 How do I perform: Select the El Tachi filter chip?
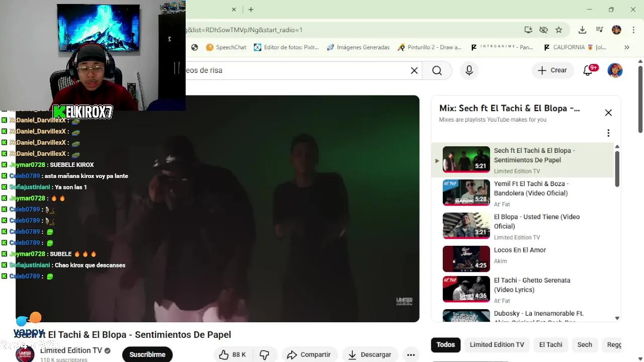coord(550,344)
